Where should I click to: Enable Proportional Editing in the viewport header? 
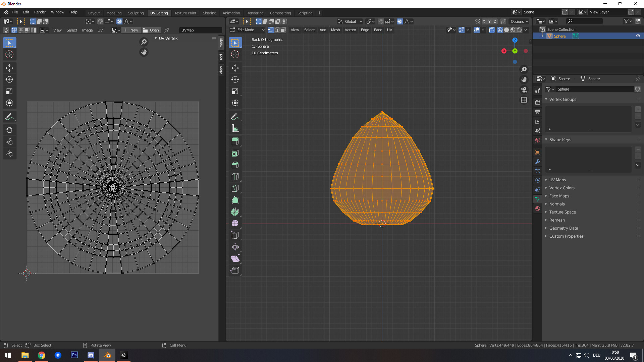click(x=400, y=21)
